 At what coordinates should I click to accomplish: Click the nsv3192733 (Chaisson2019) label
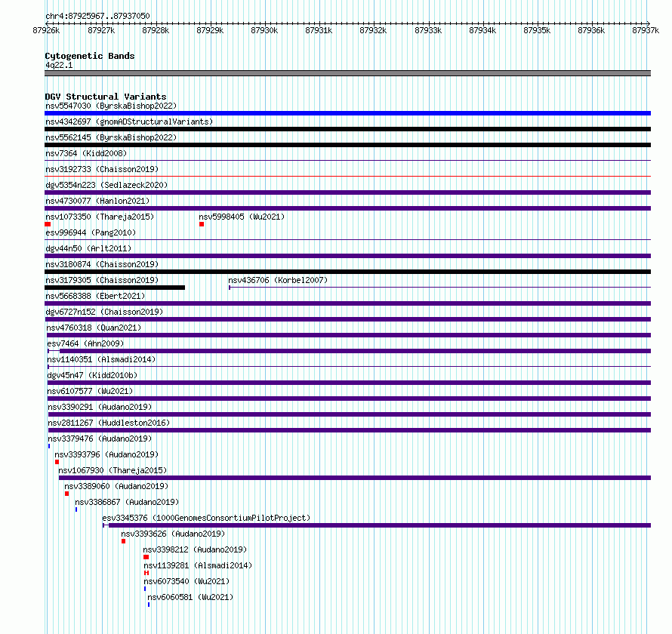pyautogui.click(x=102, y=169)
